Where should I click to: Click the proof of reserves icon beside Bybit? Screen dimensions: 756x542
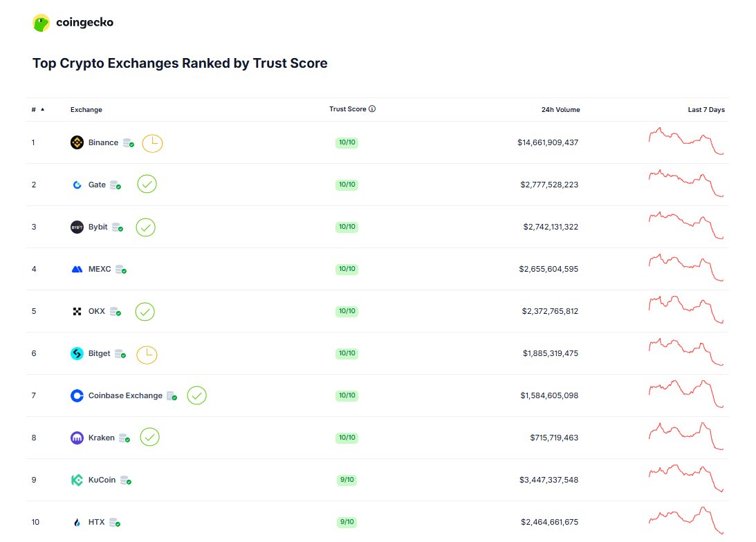[x=117, y=227]
